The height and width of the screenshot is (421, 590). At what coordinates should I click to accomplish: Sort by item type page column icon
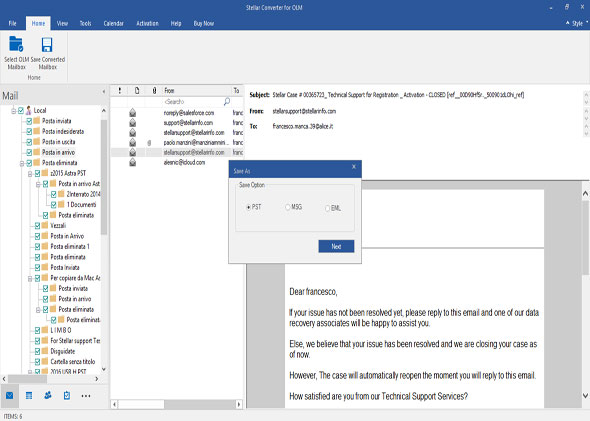(x=137, y=90)
